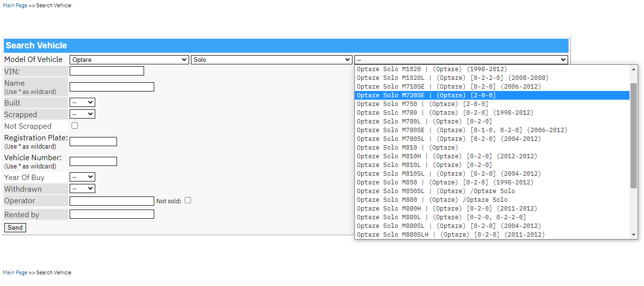Select Optare Solo M880 /Optare Solo option
Screen dimensions: 644x286
[x=492, y=200]
